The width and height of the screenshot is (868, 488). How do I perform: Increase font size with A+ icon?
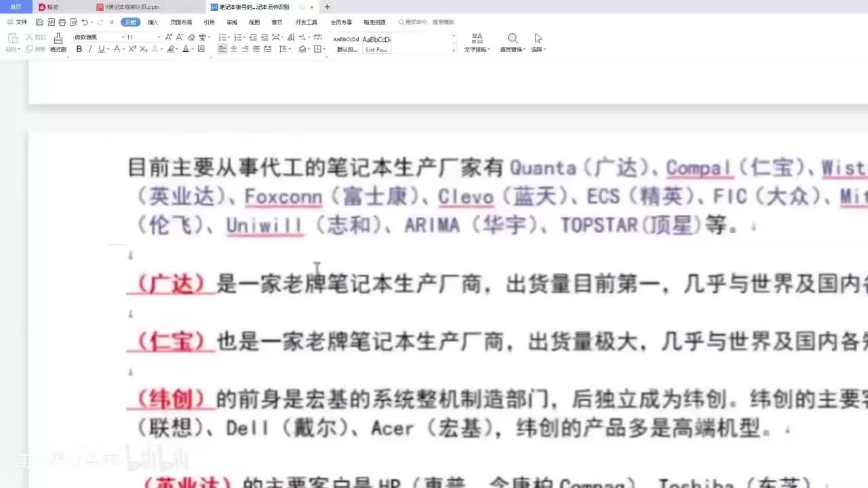(x=168, y=37)
